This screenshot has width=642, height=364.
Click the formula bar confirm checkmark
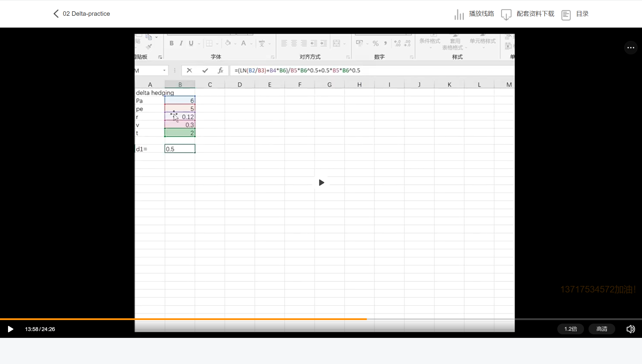click(x=205, y=70)
